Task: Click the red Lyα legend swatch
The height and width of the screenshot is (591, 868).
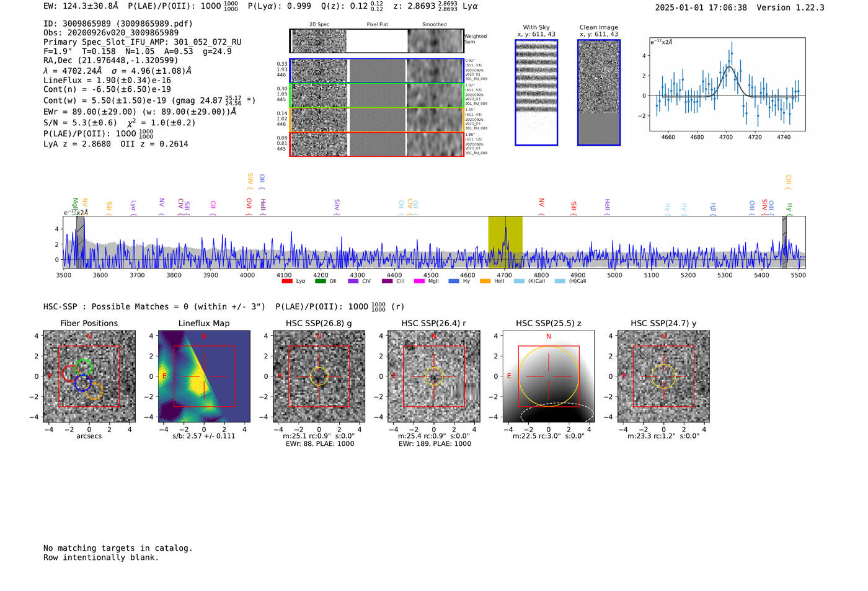Action: (x=286, y=281)
